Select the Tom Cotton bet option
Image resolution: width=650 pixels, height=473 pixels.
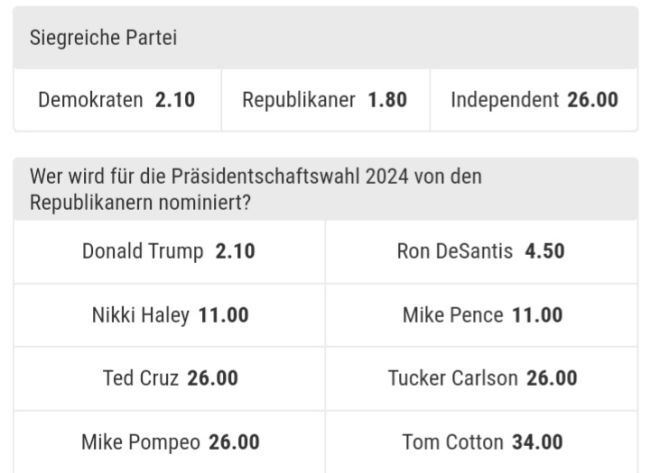click(x=481, y=441)
